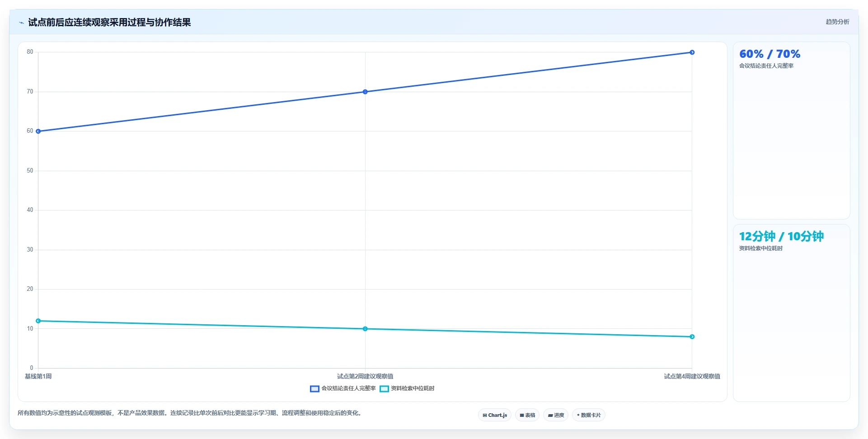The width and height of the screenshot is (868, 439).
Task: Click the footnote text about 示意性的试点观测模板
Action: 191,413
